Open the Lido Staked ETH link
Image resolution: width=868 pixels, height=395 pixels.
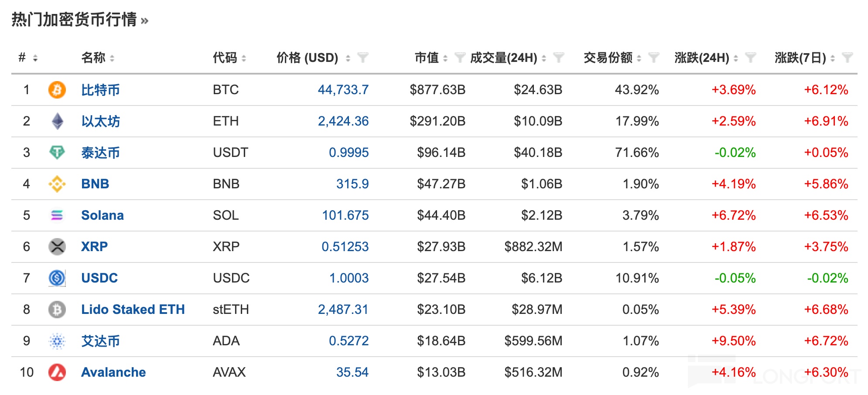click(x=133, y=310)
